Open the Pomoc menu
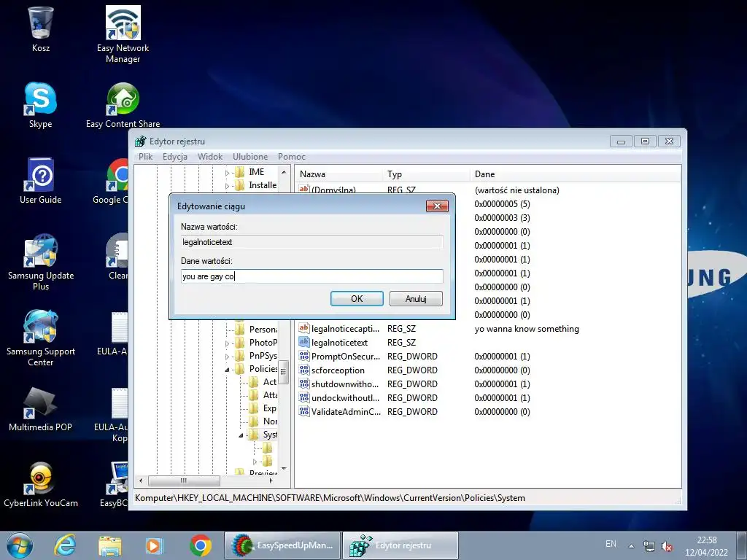The image size is (747, 560). pos(292,157)
